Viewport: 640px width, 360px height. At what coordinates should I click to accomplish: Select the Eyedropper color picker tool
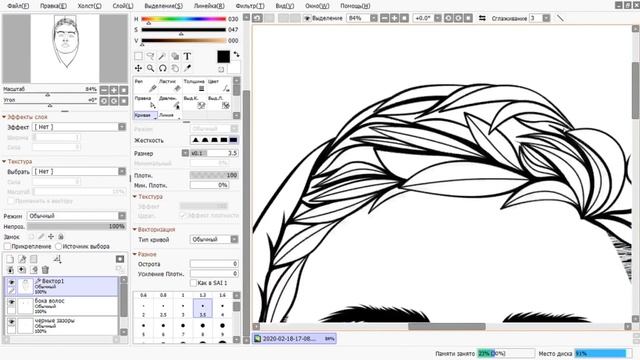click(x=187, y=68)
